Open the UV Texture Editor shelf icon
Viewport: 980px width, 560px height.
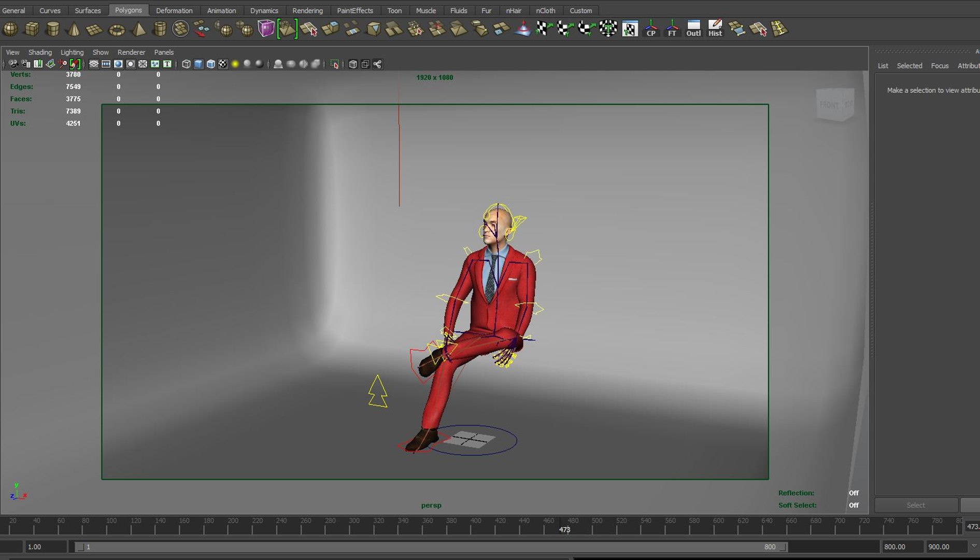(630, 29)
